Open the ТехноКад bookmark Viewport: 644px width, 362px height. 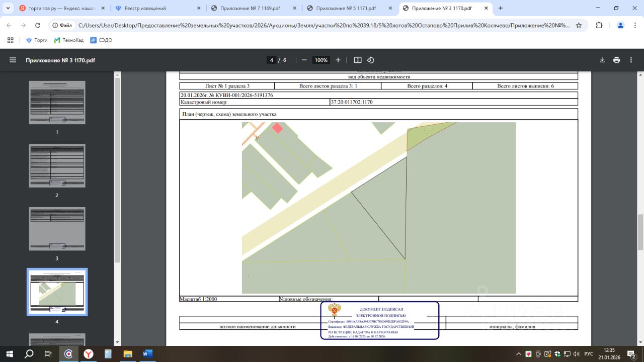(69, 40)
